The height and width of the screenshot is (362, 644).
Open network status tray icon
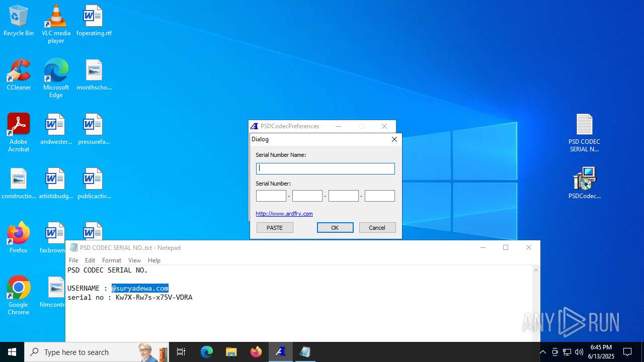[x=567, y=352]
